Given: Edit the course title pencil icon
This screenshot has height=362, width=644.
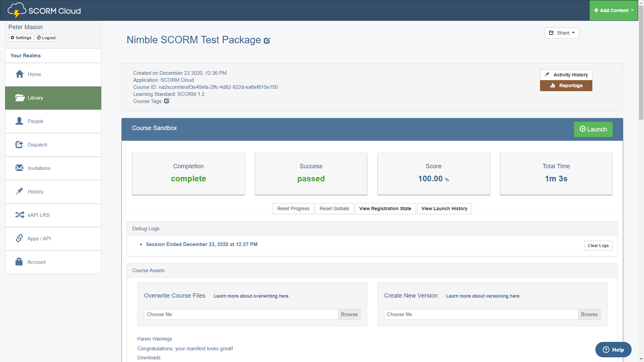Looking at the screenshot, I should point(267,41).
